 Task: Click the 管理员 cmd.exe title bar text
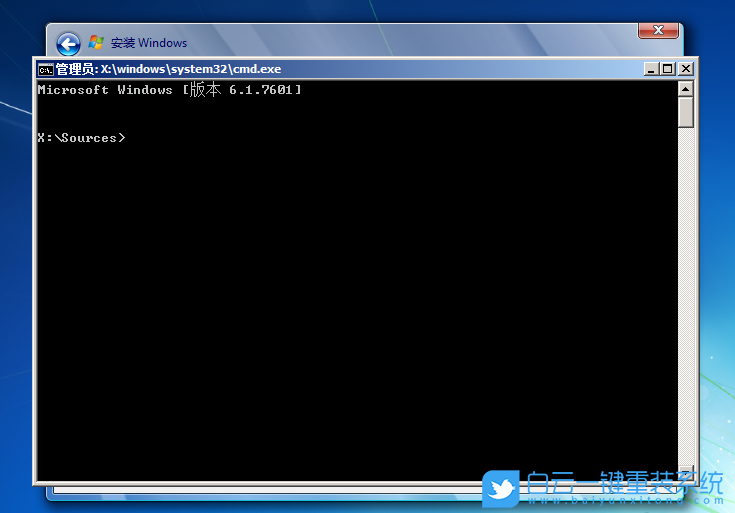click(x=168, y=69)
